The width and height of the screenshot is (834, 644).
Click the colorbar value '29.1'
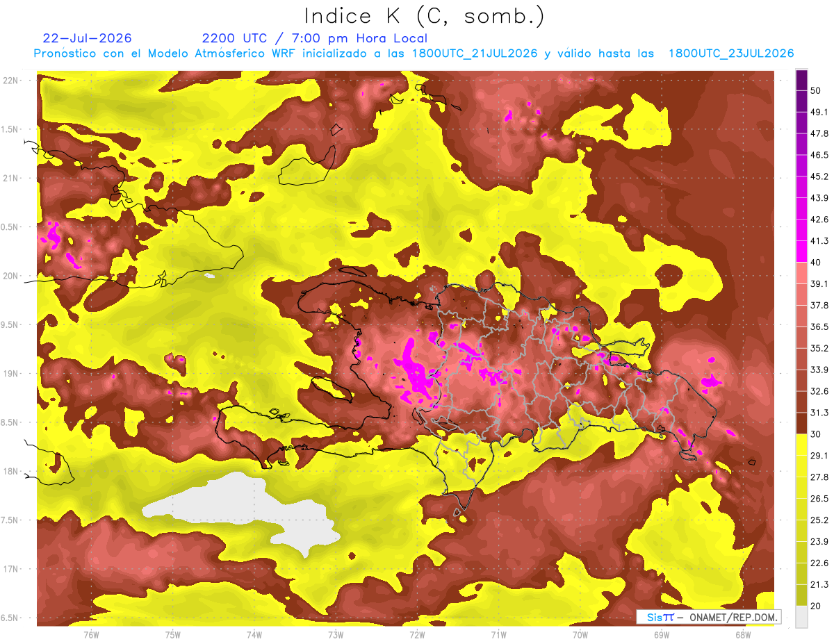(819, 455)
